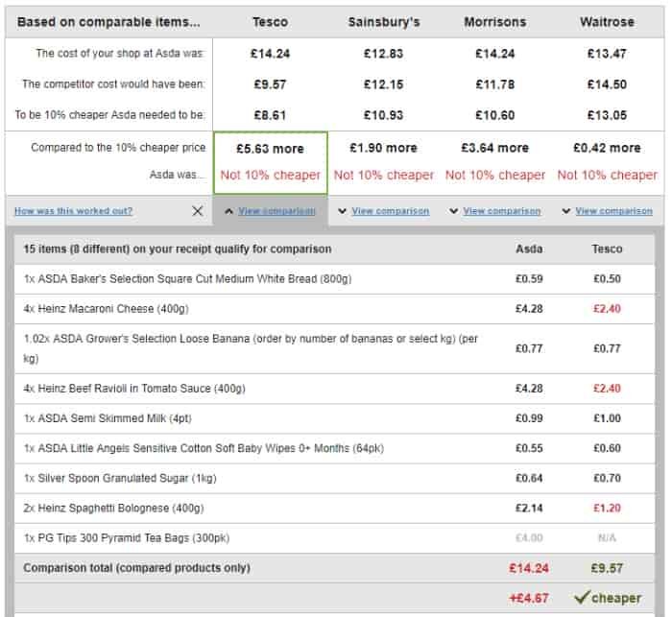Image resolution: width=672 pixels, height=617 pixels.
Task: Click the £0.60 Tesco baby wipes price
Action: pos(607,449)
